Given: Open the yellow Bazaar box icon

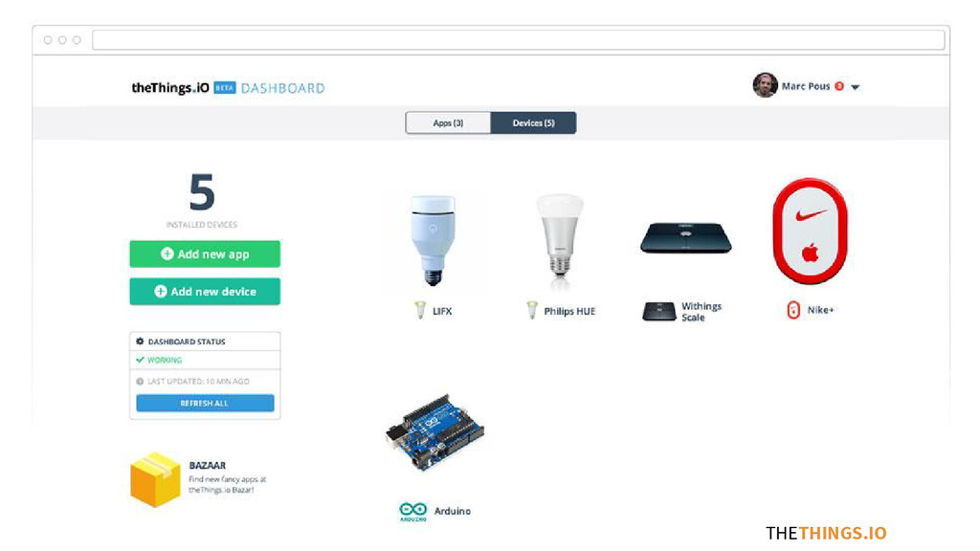Looking at the screenshot, I should [x=155, y=479].
